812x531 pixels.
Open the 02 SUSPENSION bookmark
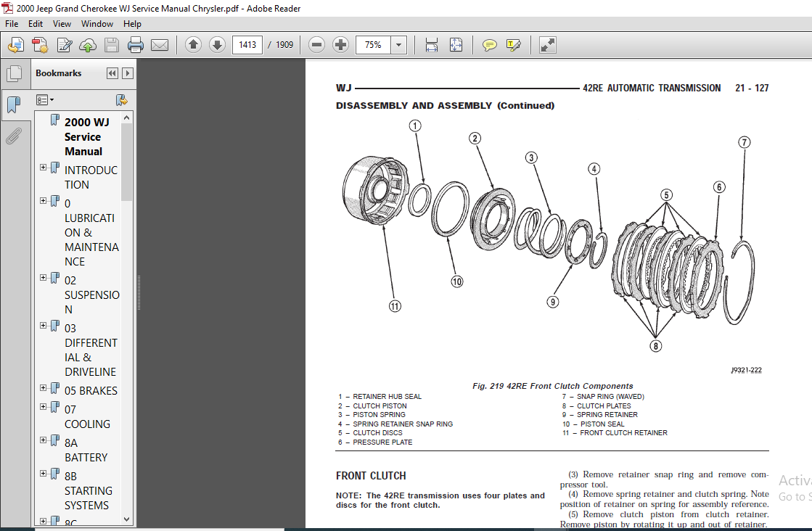tap(91, 295)
